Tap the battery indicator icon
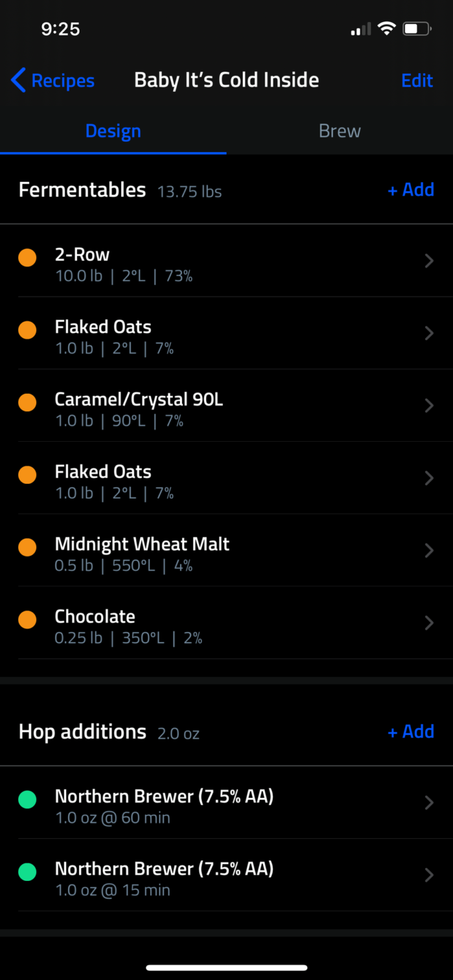Viewport: 453px width, 980px height. (x=417, y=28)
